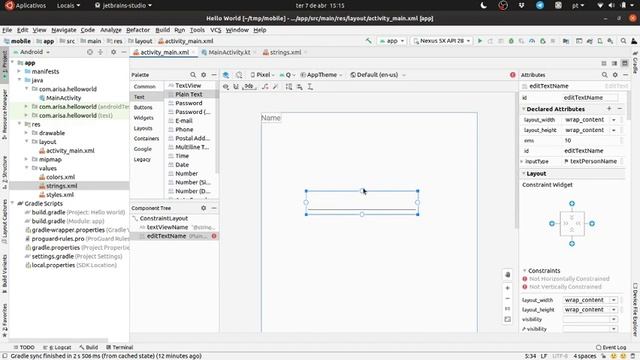Open Component Tree settings gear
The width and height of the screenshot is (640, 360).
click(x=204, y=208)
